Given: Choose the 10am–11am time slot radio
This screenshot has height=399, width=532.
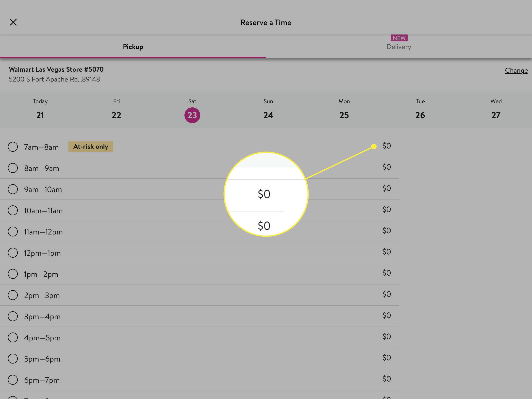Looking at the screenshot, I should 13,210.
